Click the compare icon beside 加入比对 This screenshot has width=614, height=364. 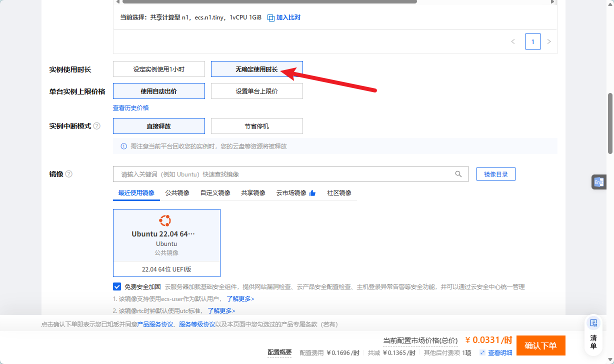pyautogui.click(x=271, y=17)
